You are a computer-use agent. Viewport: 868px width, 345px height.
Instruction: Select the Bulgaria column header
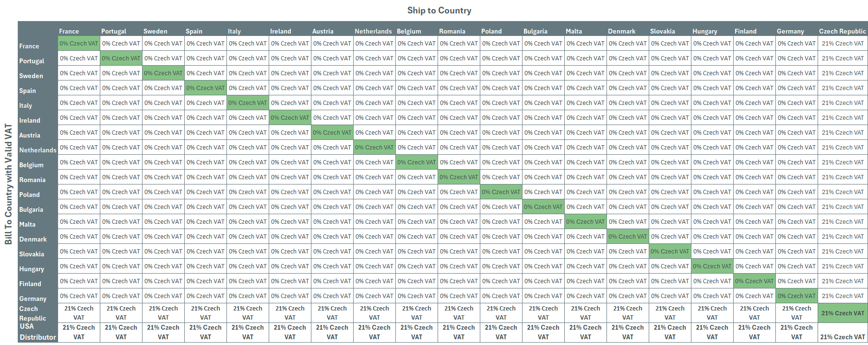point(535,31)
